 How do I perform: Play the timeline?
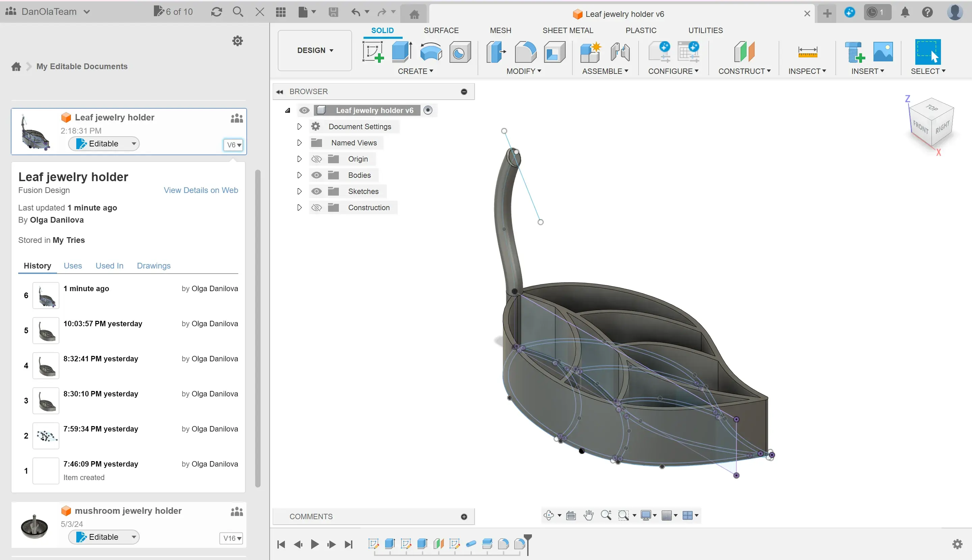pos(315,544)
